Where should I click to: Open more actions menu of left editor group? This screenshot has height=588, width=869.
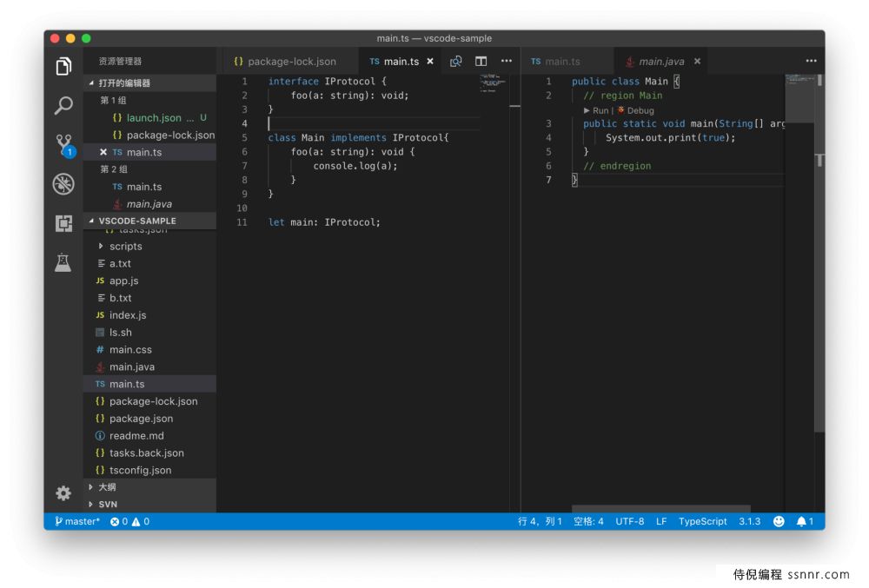coord(507,61)
